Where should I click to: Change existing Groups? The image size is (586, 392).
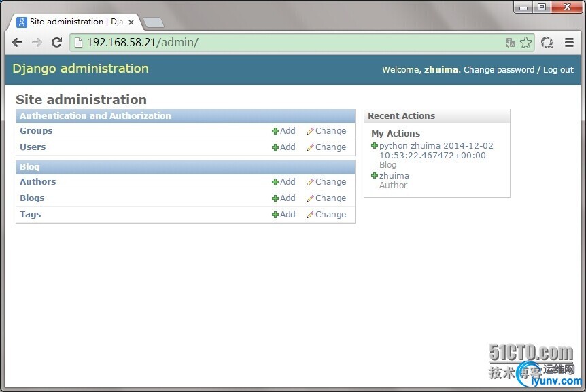(x=326, y=131)
